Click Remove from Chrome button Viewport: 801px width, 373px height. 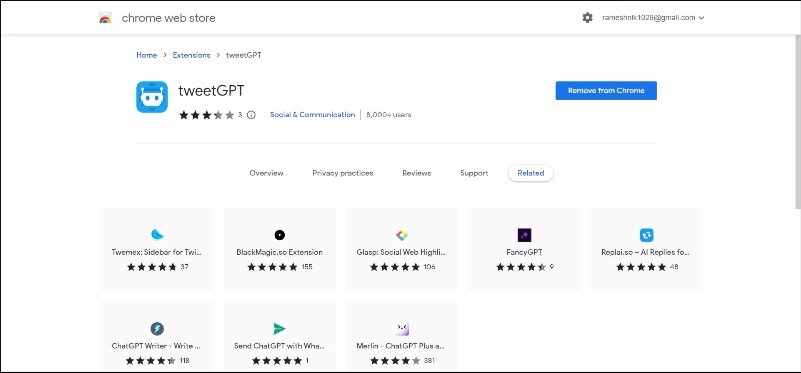pos(606,90)
